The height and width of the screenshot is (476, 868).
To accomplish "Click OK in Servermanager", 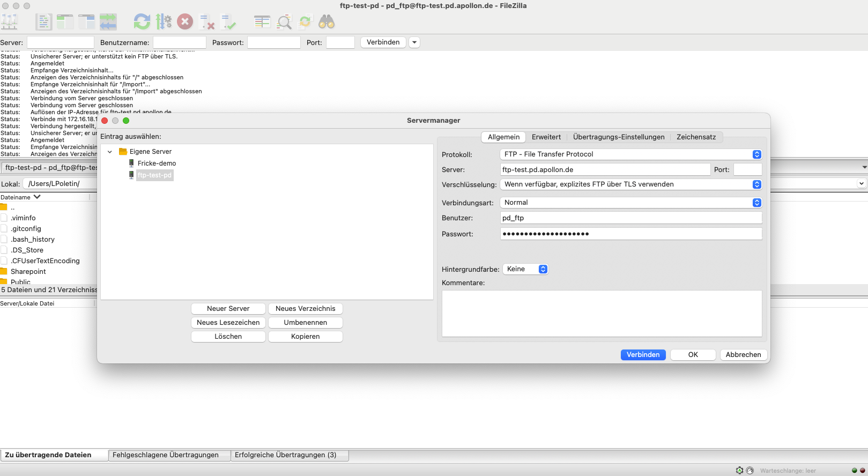I will [x=693, y=355].
